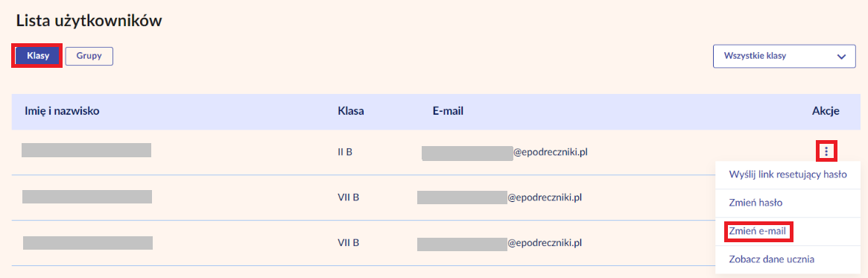Expand the Wszystkie klasy dropdown
Screen dimensions: 868x278
tap(785, 57)
